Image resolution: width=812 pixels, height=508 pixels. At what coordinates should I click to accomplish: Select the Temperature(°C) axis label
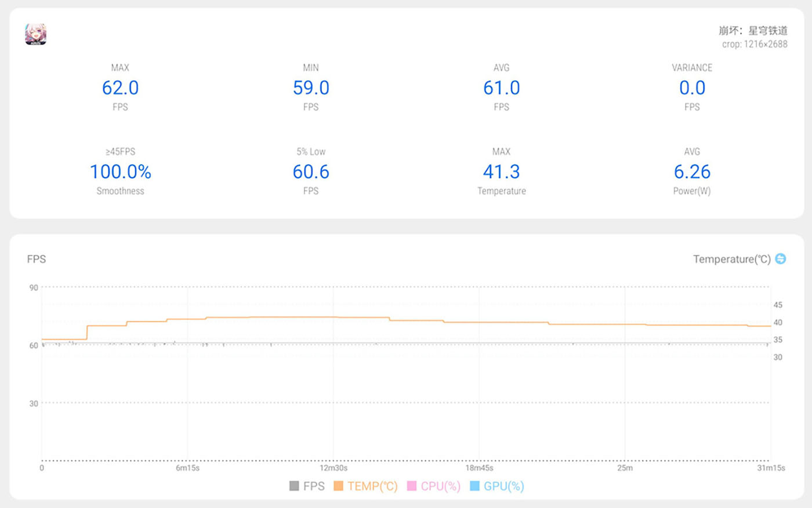click(732, 259)
